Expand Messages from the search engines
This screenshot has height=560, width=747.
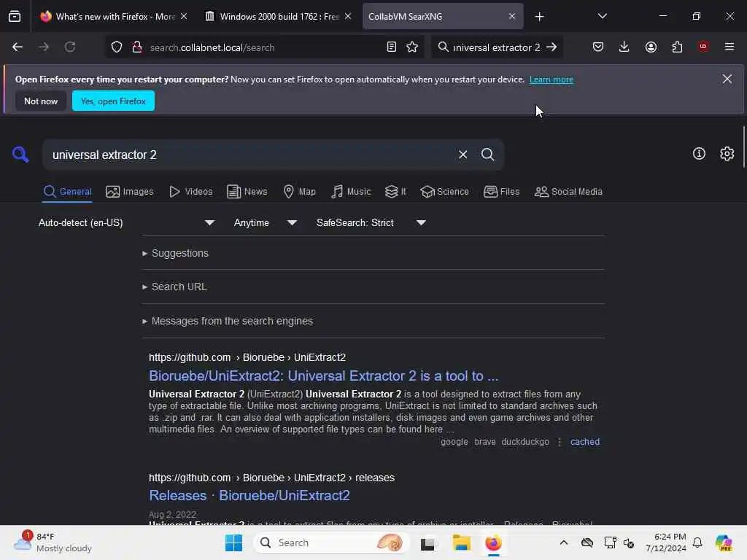[228, 321]
